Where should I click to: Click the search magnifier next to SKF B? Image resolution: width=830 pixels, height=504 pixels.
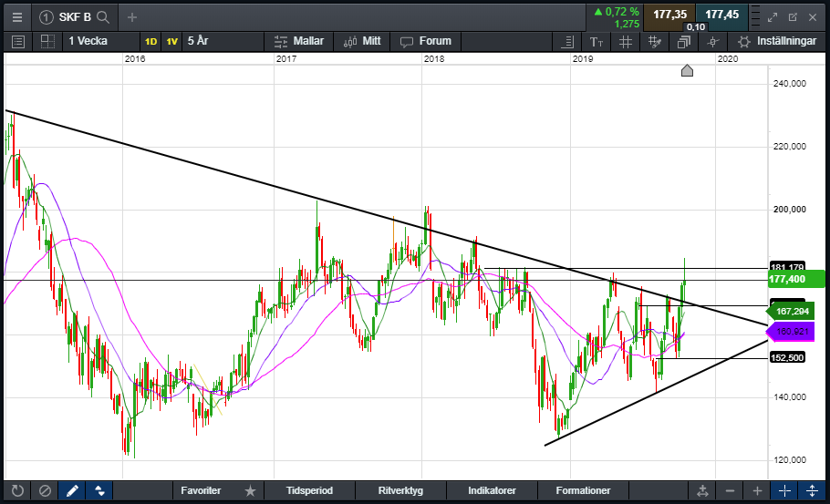click(x=103, y=16)
